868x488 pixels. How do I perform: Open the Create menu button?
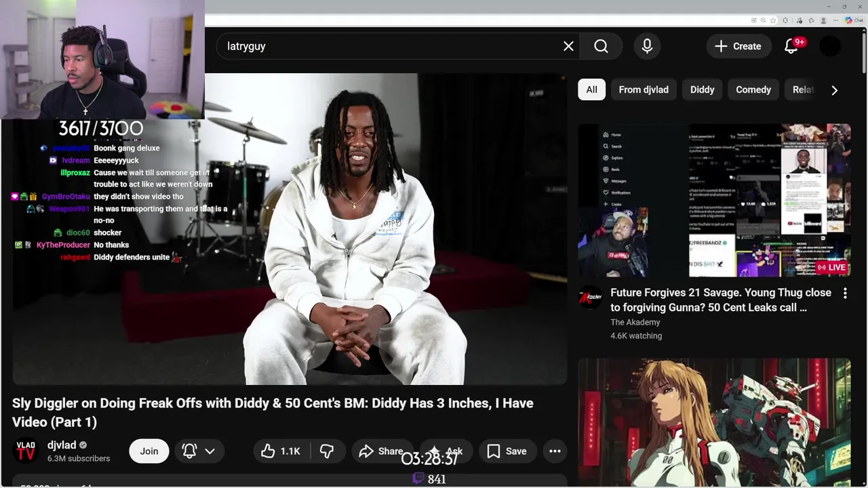[738, 46]
